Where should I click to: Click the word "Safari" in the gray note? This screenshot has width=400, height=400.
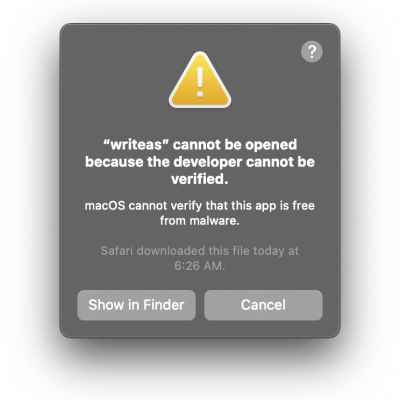click(x=117, y=251)
